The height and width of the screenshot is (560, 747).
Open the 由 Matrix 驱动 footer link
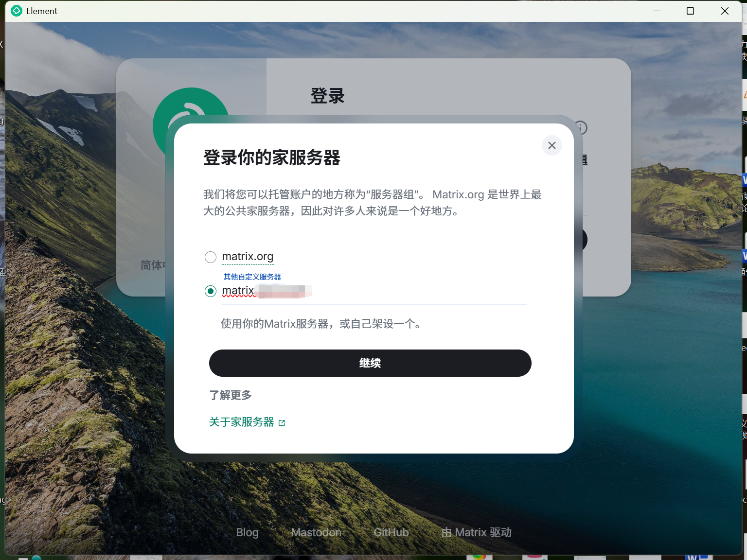tap(477, 532)
